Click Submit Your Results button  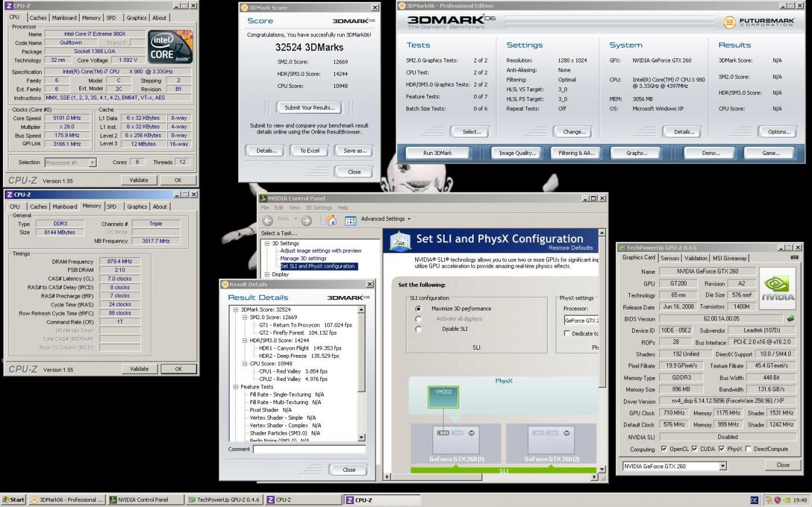click(309, 108)
